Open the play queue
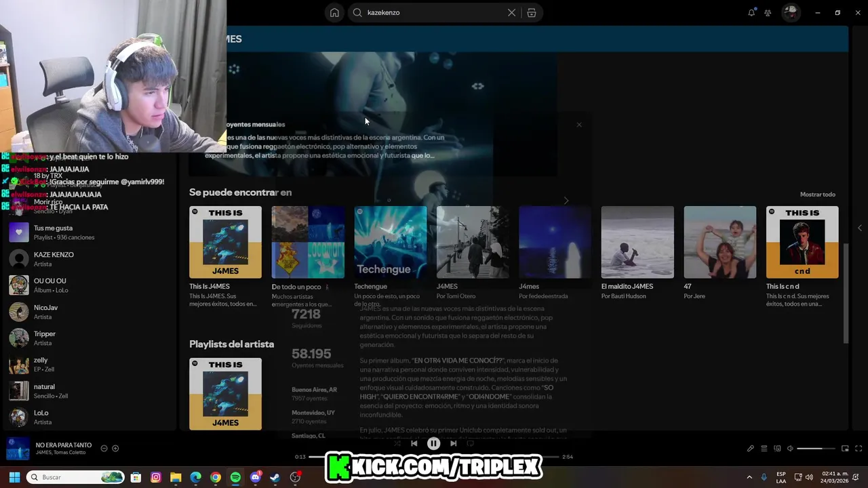The width and height of the screenshot is (868, 488). (764, 448)
